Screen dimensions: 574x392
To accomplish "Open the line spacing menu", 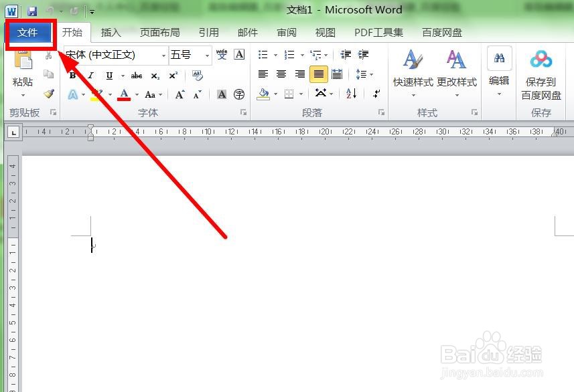I will (x=364, y=74).
